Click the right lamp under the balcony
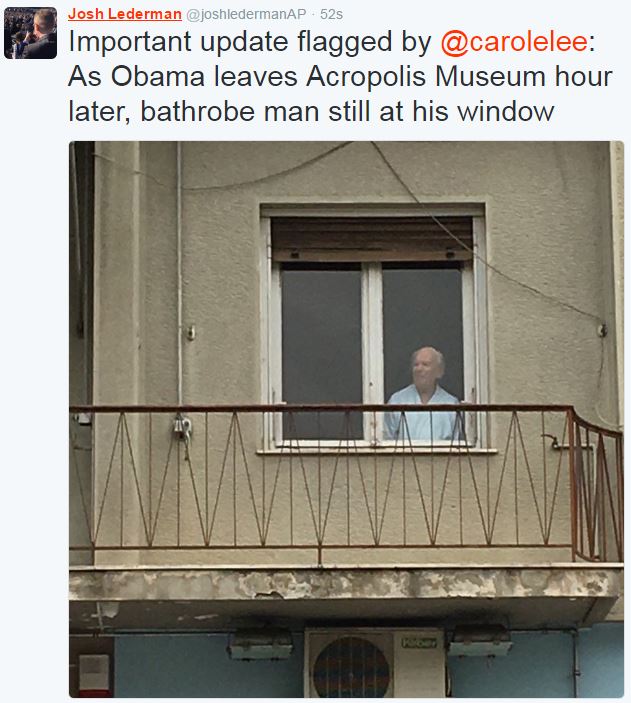 coord(480,643)
